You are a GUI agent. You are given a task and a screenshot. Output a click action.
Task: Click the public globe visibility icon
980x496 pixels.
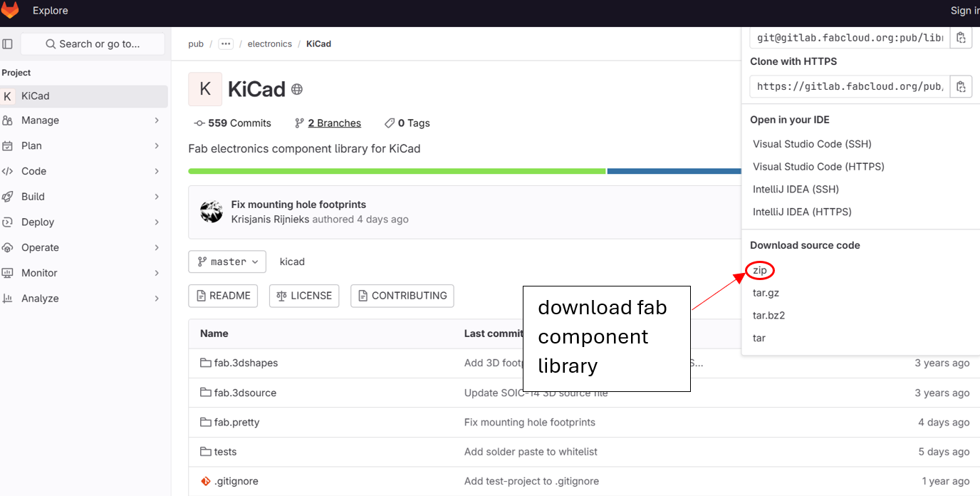pos(297,90)
